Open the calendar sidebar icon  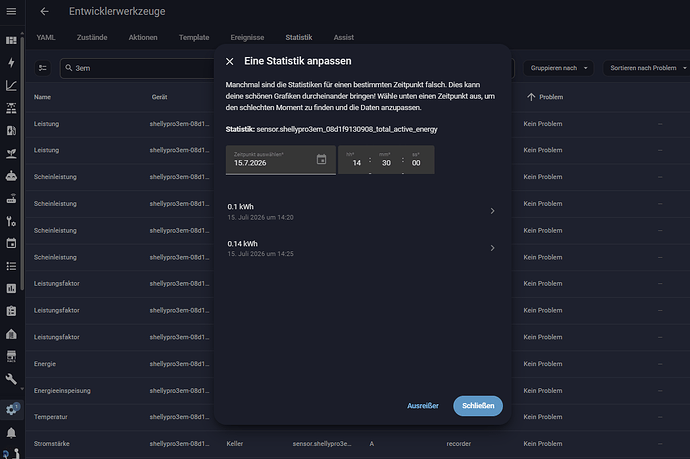(x=11, y=243)
